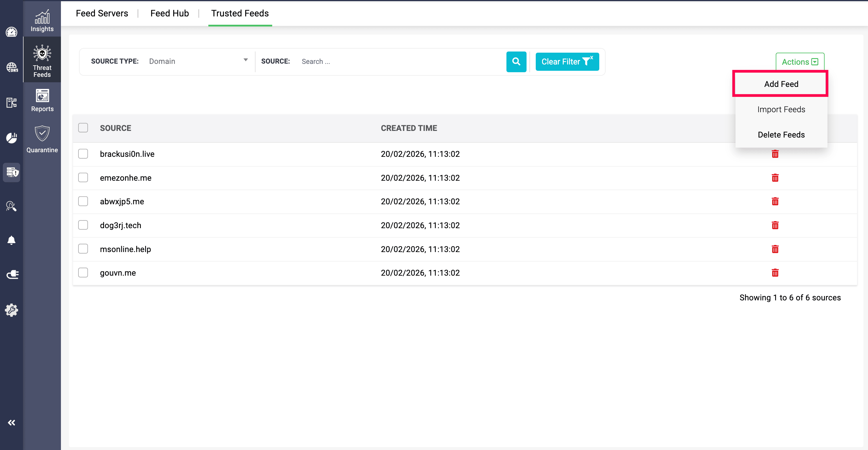
Task: Click the DNS globe sidebar icon
Action: (11, 67)
